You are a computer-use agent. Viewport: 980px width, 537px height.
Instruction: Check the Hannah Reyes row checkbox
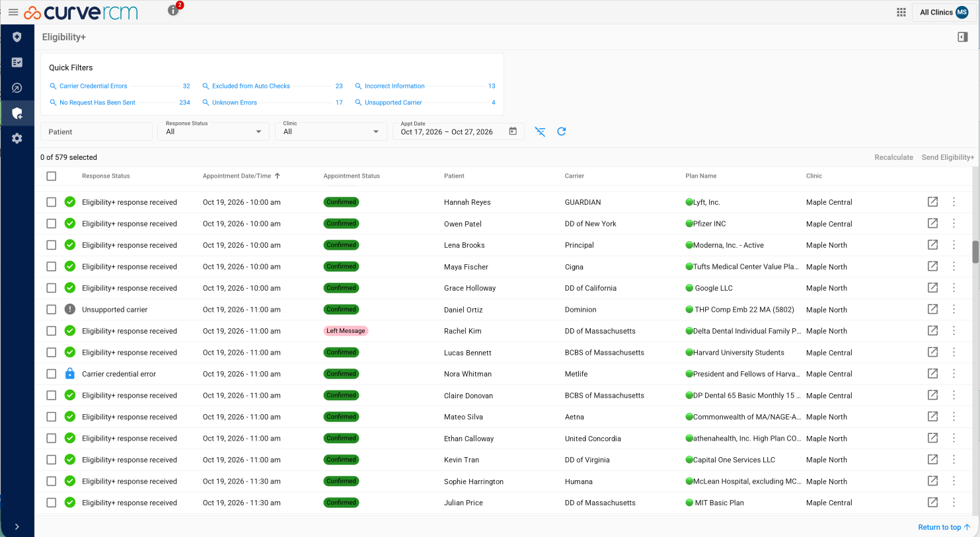(x=52, y=202)
